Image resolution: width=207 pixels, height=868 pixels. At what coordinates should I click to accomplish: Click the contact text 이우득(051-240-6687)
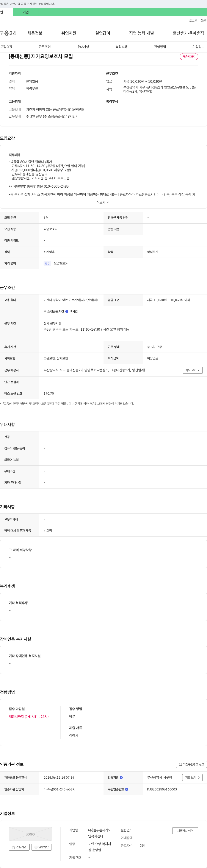[x=59, y=789]
